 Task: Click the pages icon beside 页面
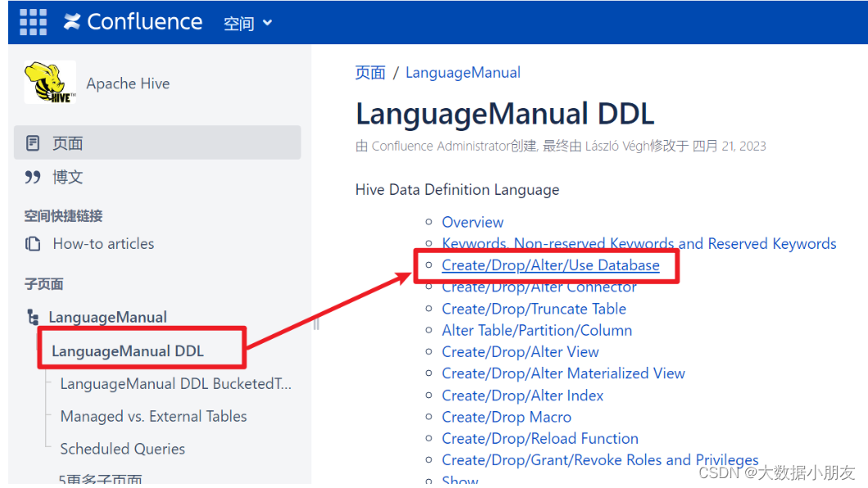(x=33, y=142)
